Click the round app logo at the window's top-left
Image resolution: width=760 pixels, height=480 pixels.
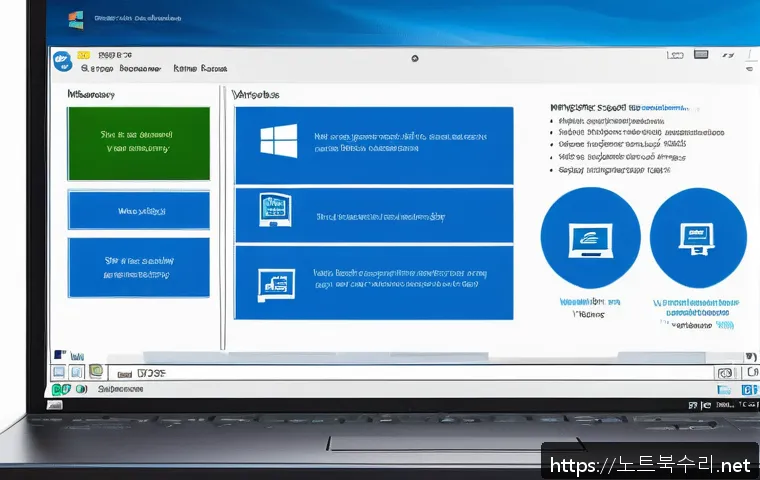(x=59, y=60)
